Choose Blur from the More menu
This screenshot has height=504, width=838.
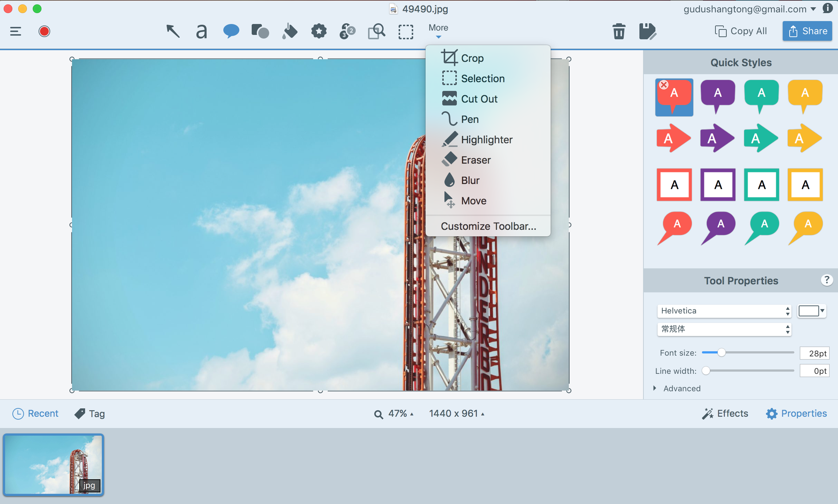488,180
